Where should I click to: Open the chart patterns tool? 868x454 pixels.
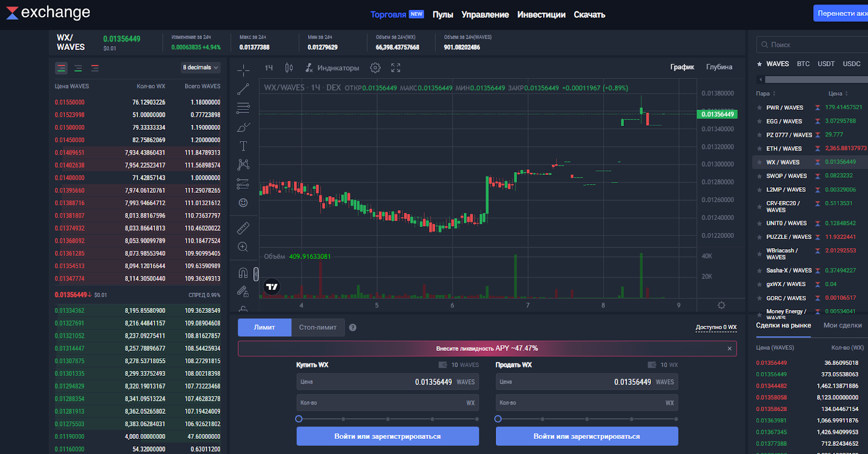click(x=243, y=165)
